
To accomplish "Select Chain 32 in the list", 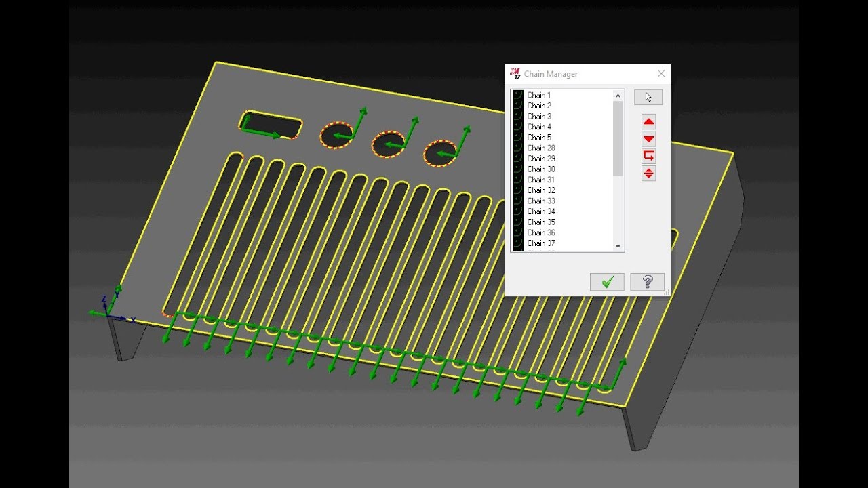I will coord(541,190).
